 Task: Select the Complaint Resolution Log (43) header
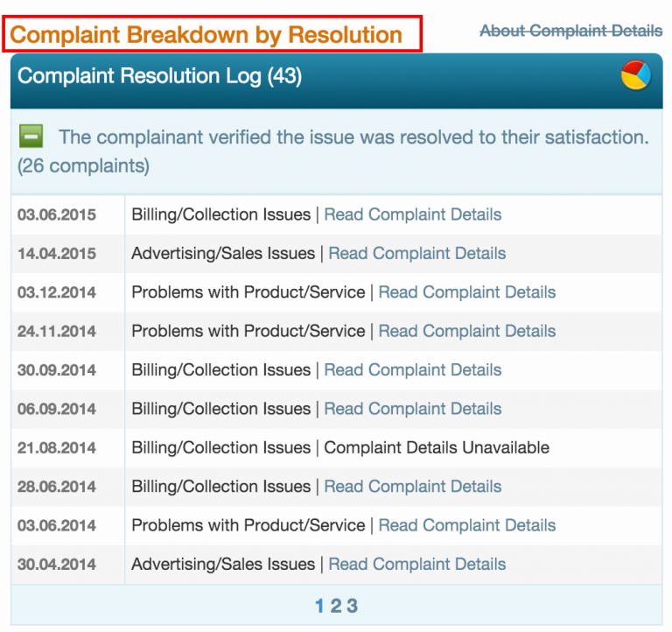pyautogui.click(x=159, y=76)
